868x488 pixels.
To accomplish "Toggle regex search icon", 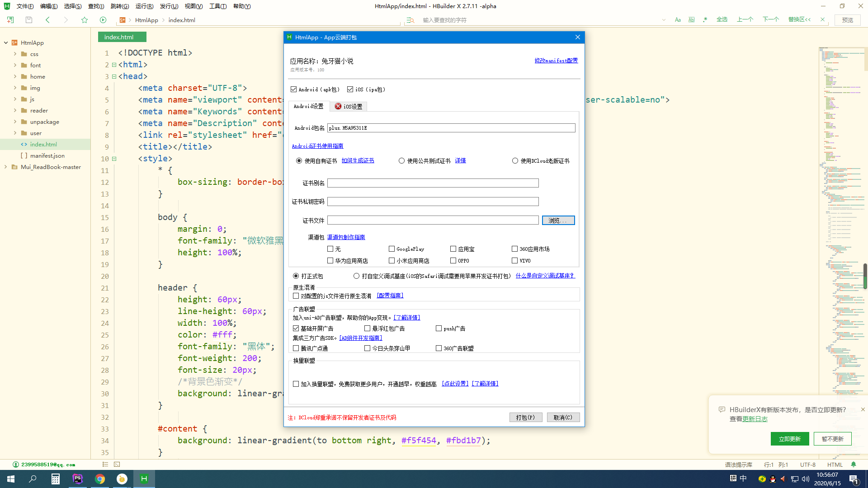I will tap(705, 19).
